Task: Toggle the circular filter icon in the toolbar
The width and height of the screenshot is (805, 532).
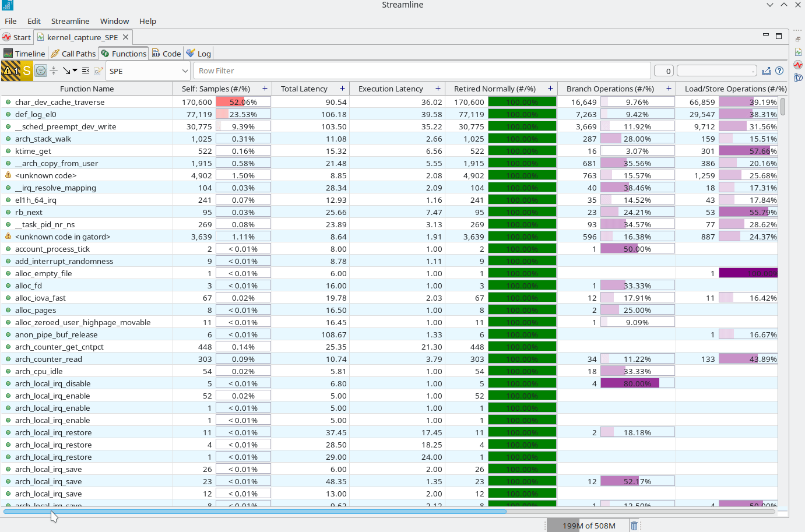Action: (41, 71)
